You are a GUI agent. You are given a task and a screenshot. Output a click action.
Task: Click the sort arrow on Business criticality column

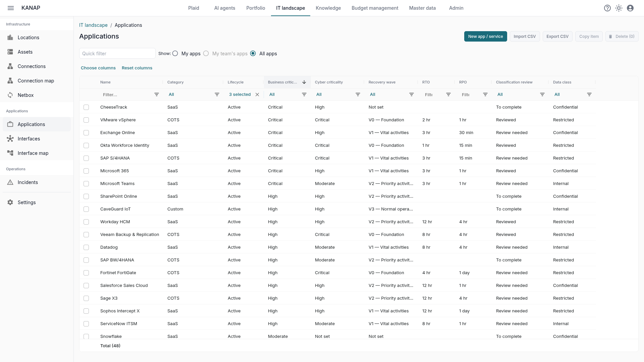click(x=304, y=82)
